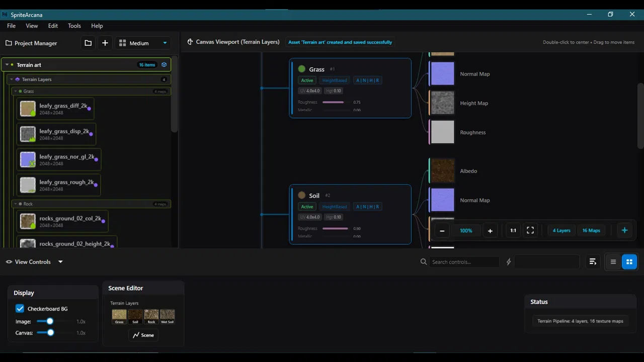This screenshot has height=362, width=644.
Task: Open the Medium thumbnail size dropdown
Action: (143, 43)
